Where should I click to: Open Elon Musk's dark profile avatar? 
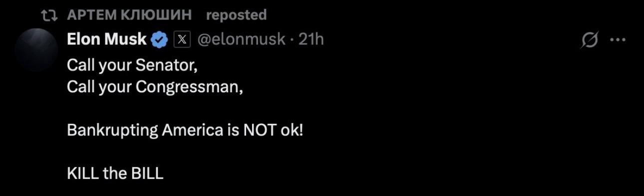coord(36,50)
